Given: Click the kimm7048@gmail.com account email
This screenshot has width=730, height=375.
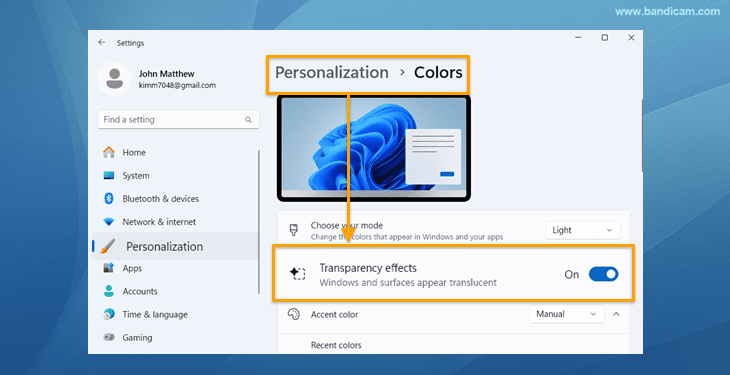Looking at the screenshot, I should (x=177, y=85).
